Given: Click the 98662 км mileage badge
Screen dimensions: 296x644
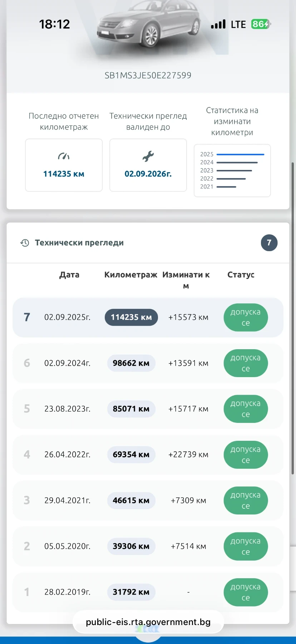Looking at the screenshot, I should [131, 363].
